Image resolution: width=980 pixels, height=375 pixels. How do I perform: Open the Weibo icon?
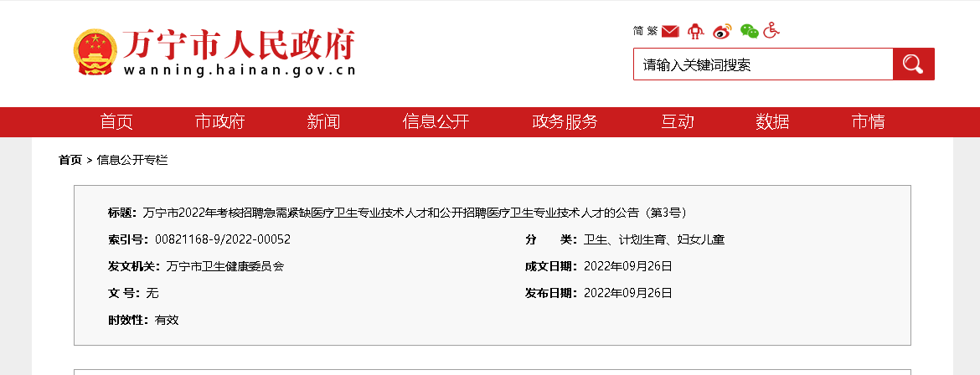tap(722, 31)
